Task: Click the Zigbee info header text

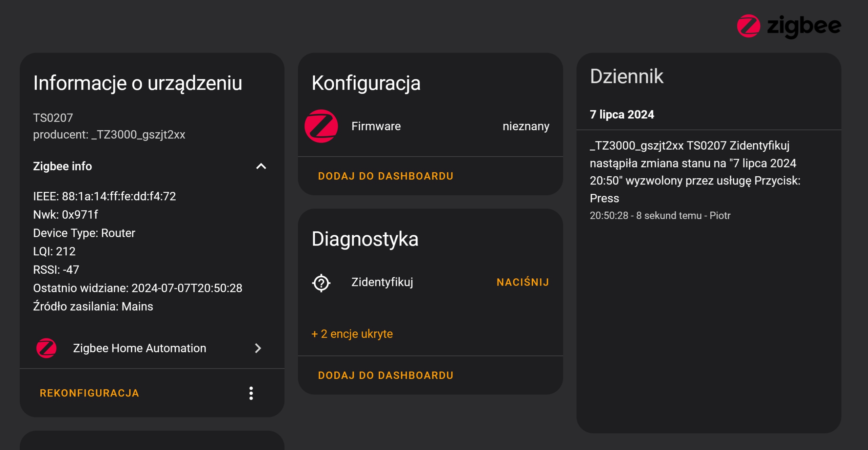Action: pos(62,166)
